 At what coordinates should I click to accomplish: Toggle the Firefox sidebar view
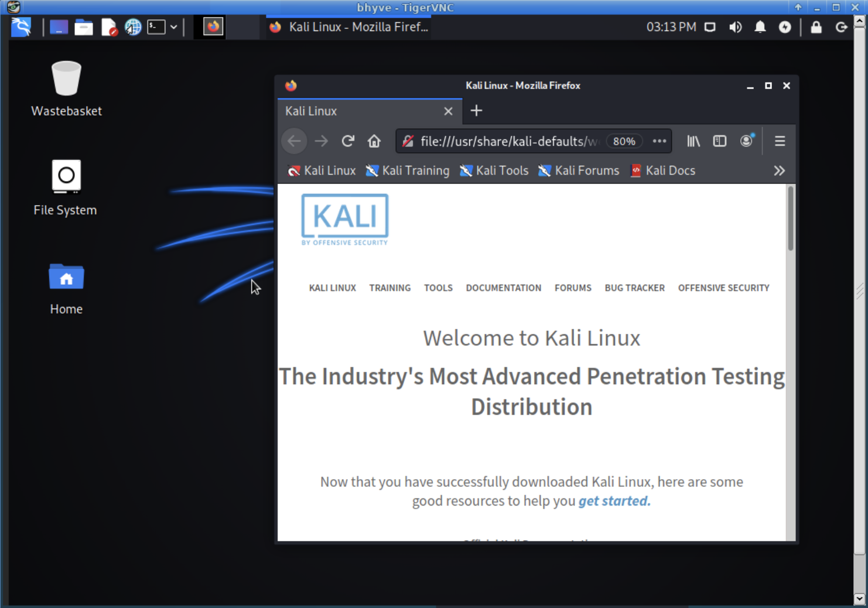point(720,141)
